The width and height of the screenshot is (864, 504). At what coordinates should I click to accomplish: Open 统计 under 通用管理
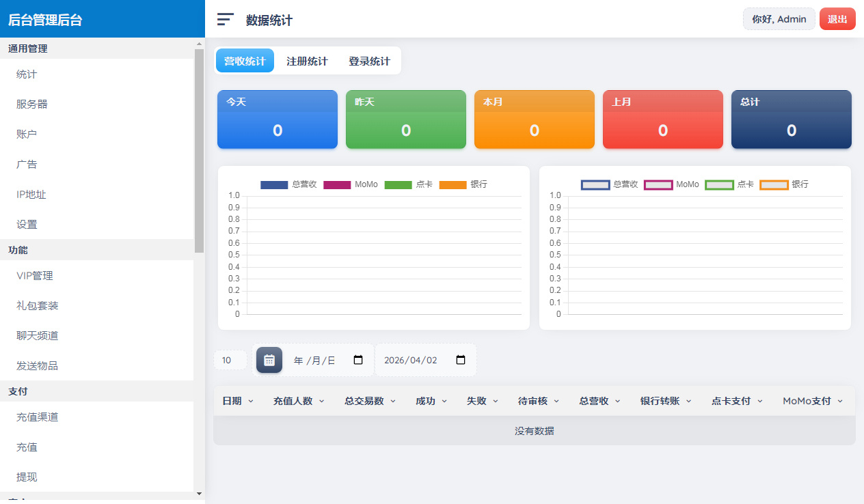pos(25,74)
